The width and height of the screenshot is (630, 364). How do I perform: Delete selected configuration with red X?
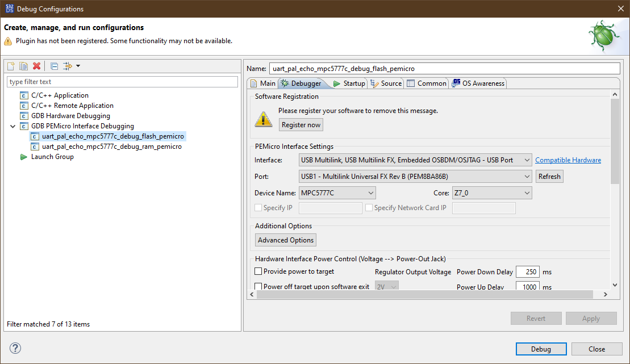(36, 66)
